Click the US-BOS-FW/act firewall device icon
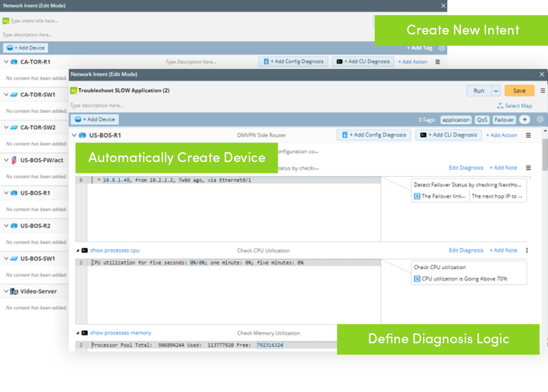This screenshot has height=392, width=548. tap(14, 160)
